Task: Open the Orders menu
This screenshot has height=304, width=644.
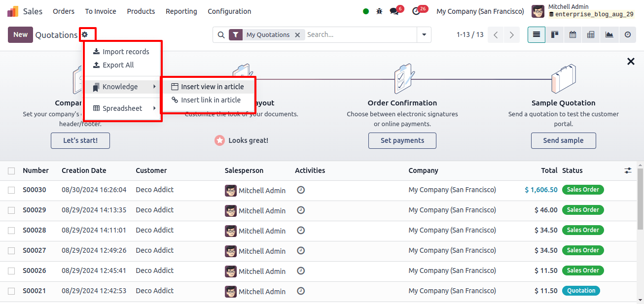Action: (64, 11)
